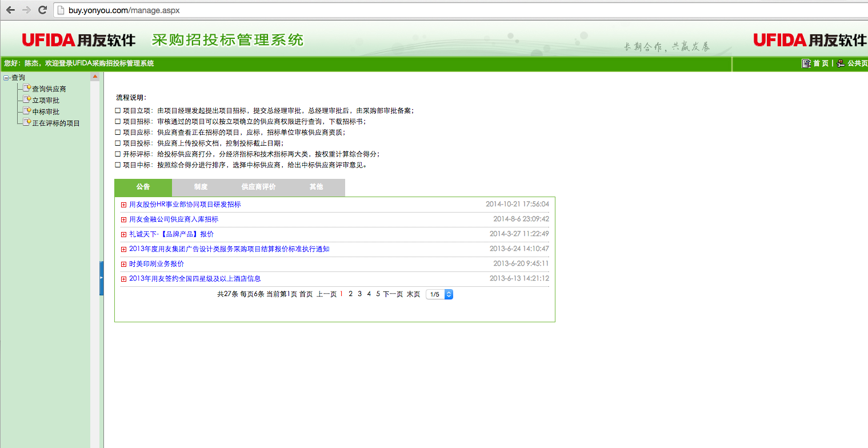The image size is (868, 448).
Task: Open the 时美印刷业务报价 announcement
Action: pos(157,264)
